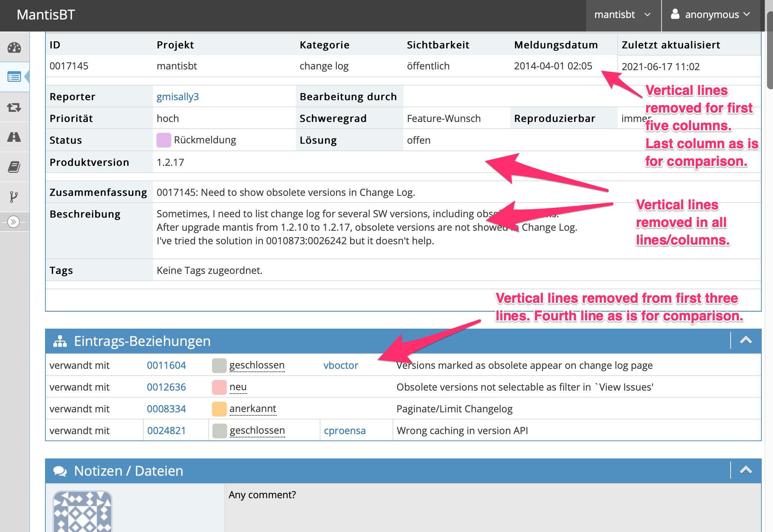Click the Notizen / Dateien comments icon

click(x=60, y=471)
